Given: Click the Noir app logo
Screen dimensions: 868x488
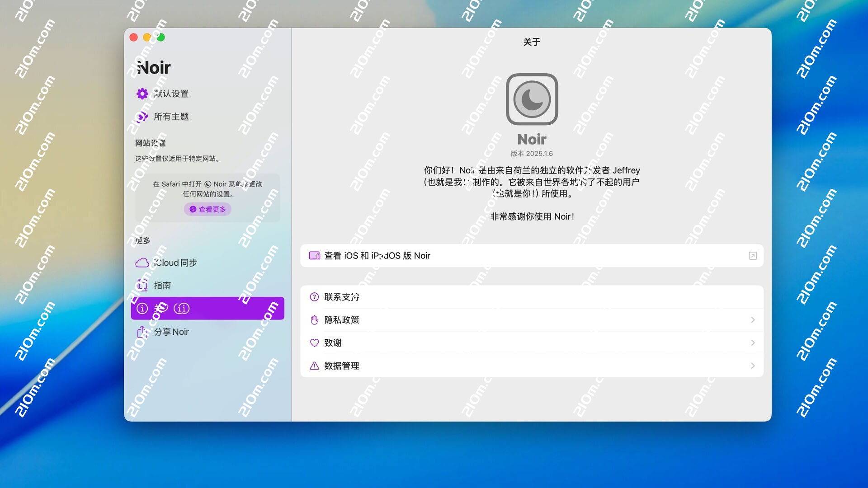Looking at the screenshot, I should click(532, 99).
